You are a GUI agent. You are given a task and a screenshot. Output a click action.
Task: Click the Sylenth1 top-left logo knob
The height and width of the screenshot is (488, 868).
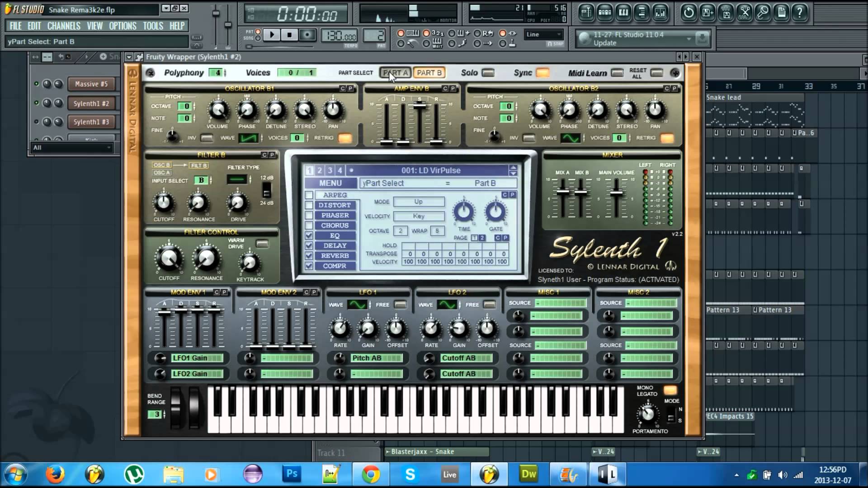coord(151,73)
